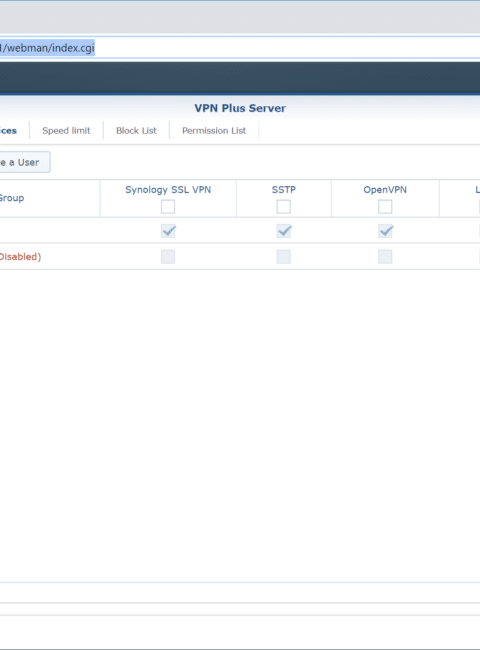Open the Block List tab

click(136, 131)
